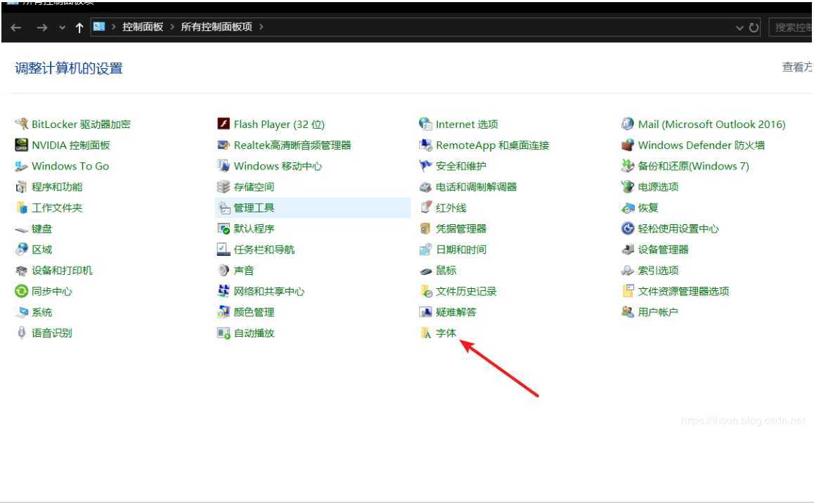This screenshot has height=504, width=814.
Task: Open the Windows 移动中心 icon
Action: tap(224, 166)
